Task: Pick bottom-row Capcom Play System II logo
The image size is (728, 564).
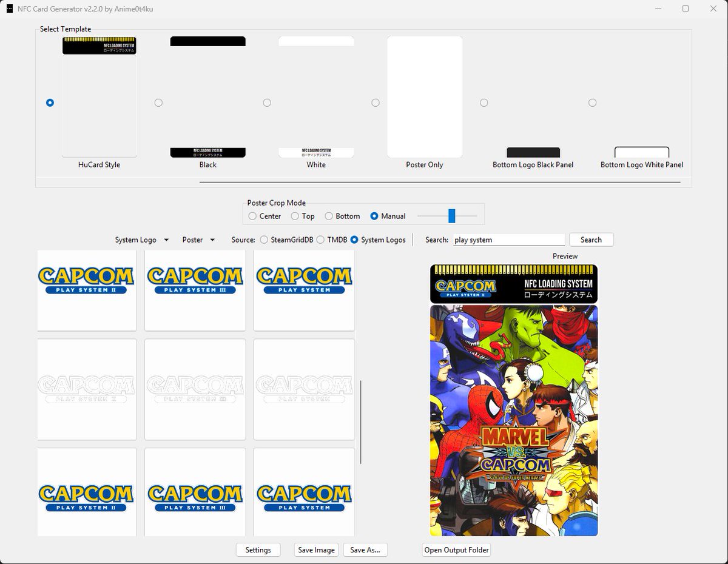Action: coord(86,492)
